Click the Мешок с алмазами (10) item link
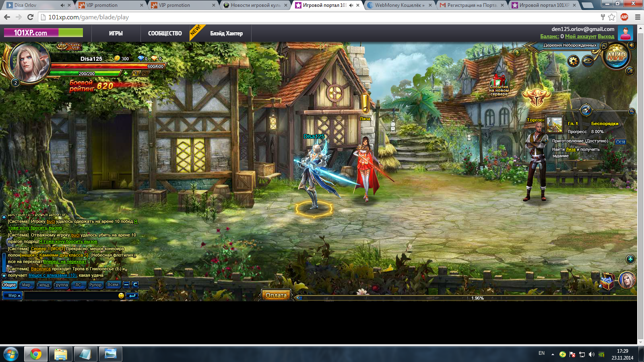644x362 pixels. pos(52,276)
